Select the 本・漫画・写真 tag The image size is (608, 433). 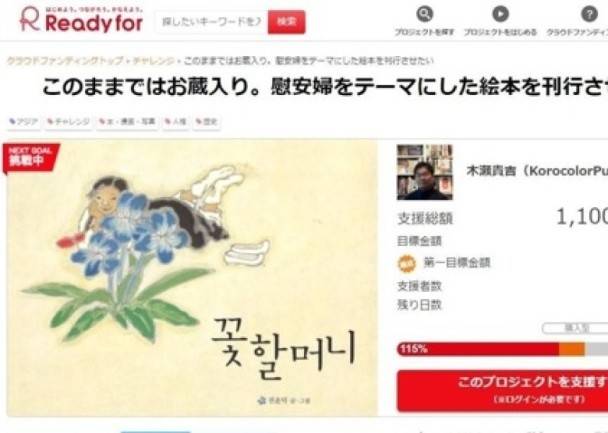click(127, 122)
